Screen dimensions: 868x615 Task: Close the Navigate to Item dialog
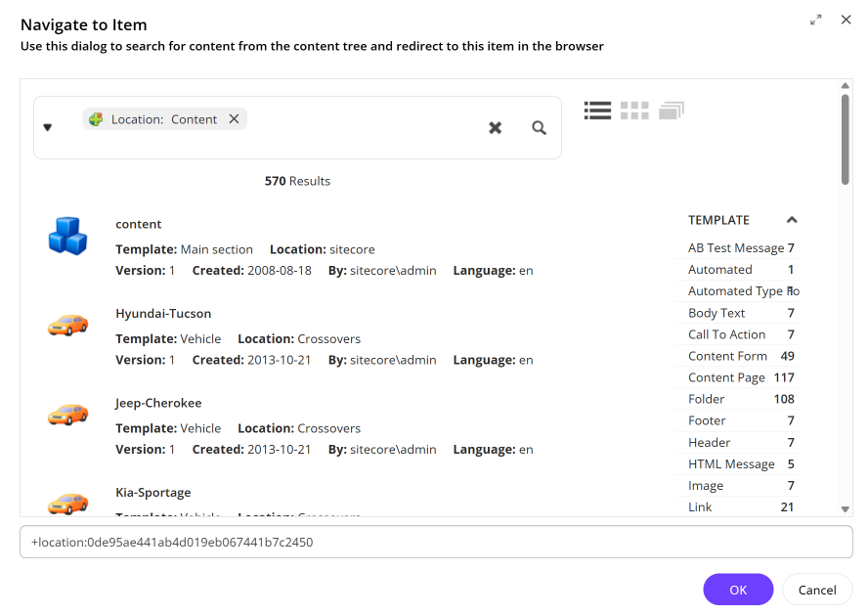coord(846,20)
